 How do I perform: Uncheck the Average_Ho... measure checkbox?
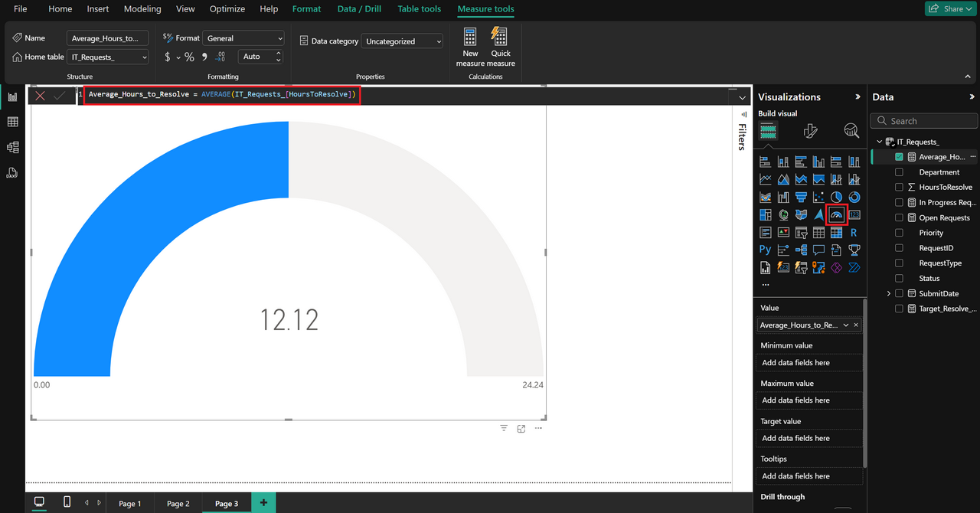tap(900, 157)
